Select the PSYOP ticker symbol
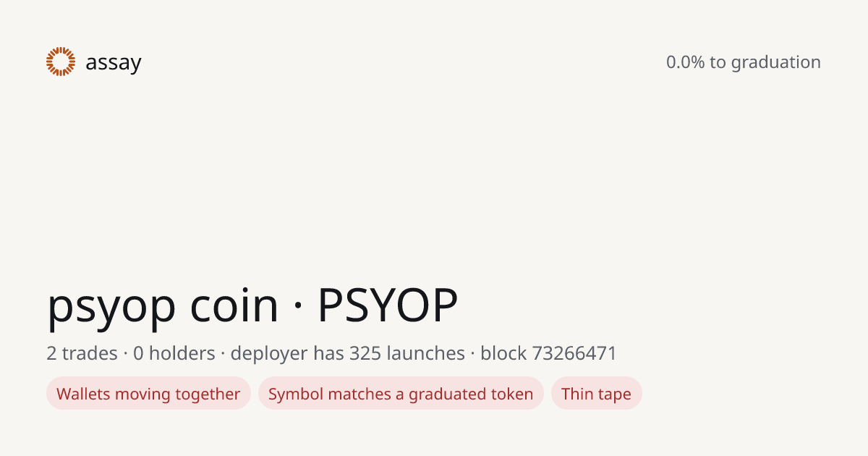Viewport: 868px width, 456px height. point(388,305)
